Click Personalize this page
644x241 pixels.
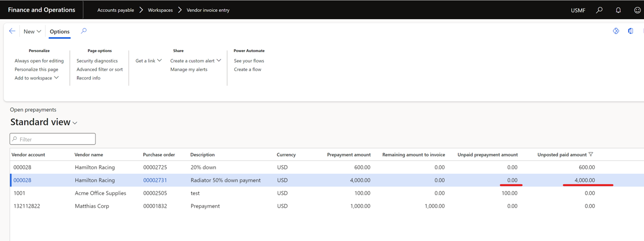[x=36, y=69]
